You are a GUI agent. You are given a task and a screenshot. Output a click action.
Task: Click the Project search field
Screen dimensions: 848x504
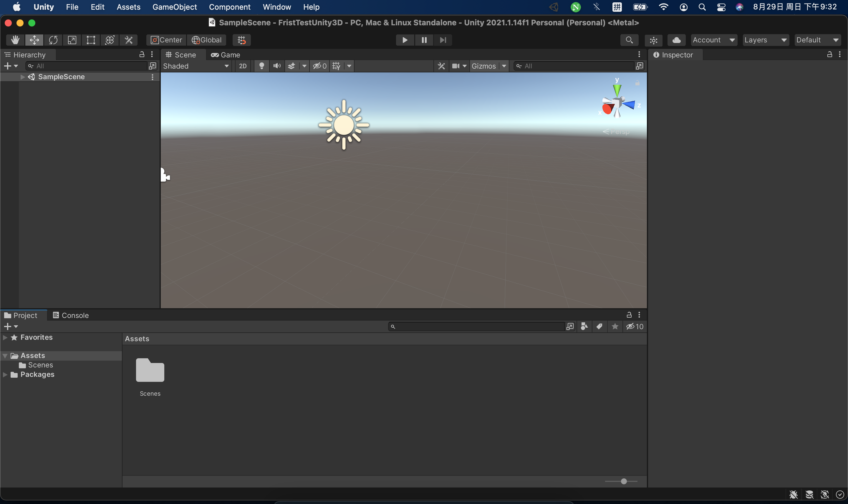point(478,326)
